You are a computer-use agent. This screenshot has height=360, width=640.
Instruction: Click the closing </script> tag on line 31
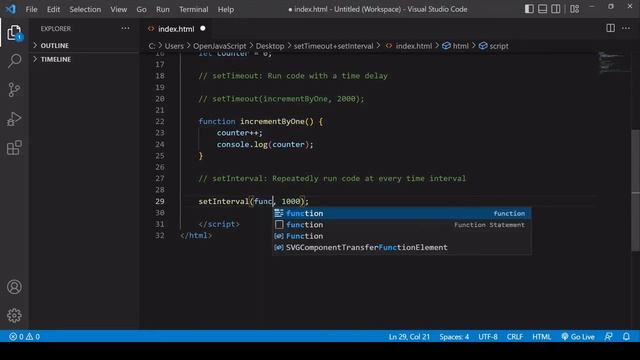coord(219,224)
